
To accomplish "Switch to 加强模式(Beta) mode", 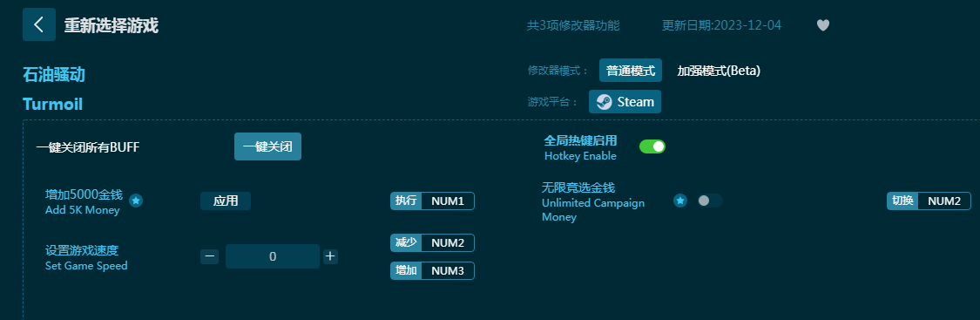I will pyautogui.click(x=719, y=71).
